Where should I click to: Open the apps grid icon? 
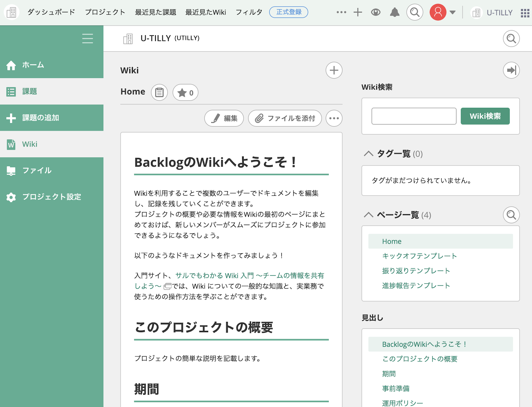525,13
